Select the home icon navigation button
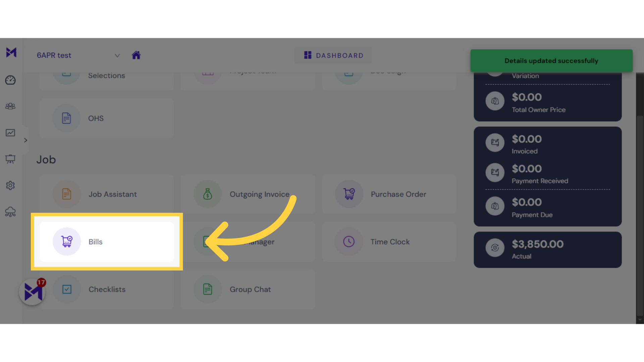 [x=136, y=55]
